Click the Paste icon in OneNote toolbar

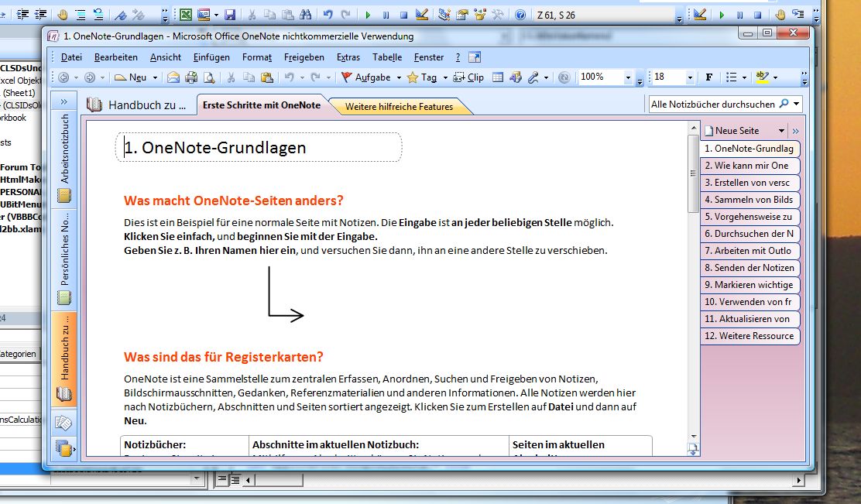(x=267, y=77)
